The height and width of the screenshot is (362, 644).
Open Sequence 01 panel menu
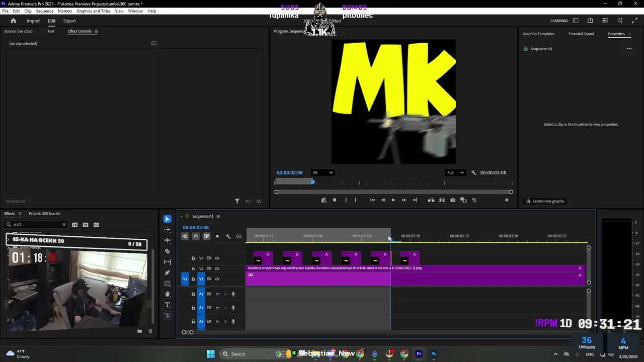(218, 216)
